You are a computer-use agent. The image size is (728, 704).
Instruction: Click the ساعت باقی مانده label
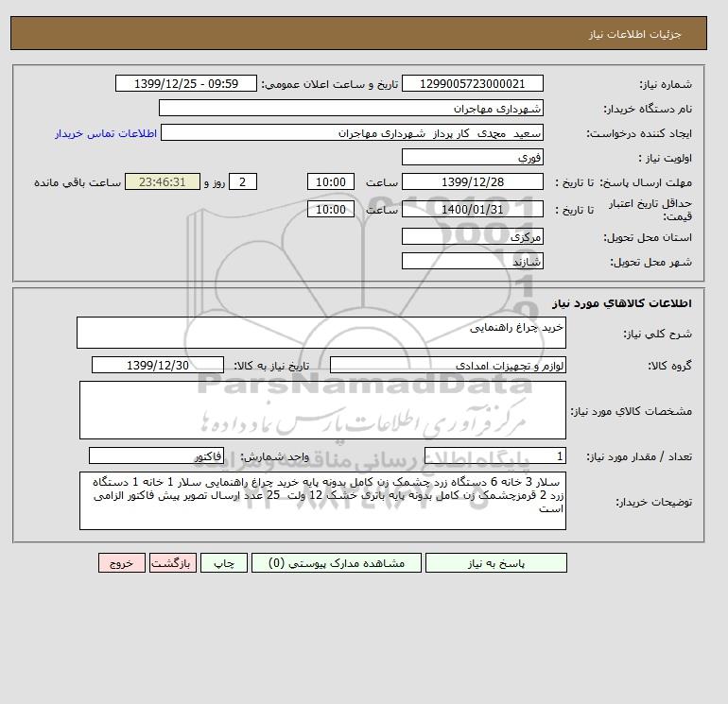pos(78,182)
